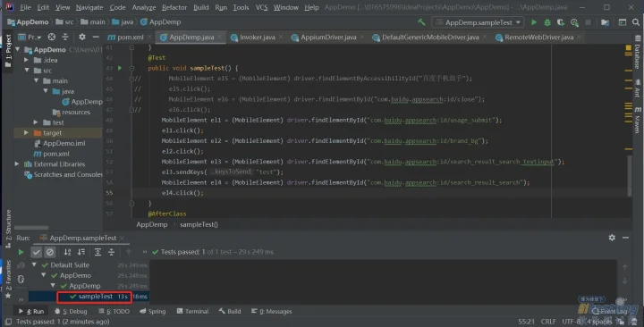This screenshot has height=327, width=644.
Task: Click gutter run icon beside sampleTest method
Action: 120,68
